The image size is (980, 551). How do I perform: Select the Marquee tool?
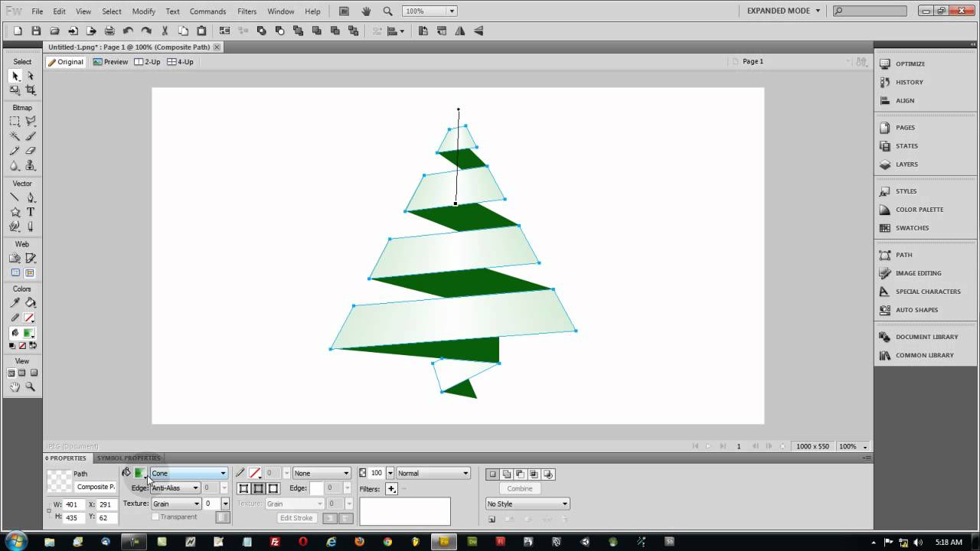(15, 121)
